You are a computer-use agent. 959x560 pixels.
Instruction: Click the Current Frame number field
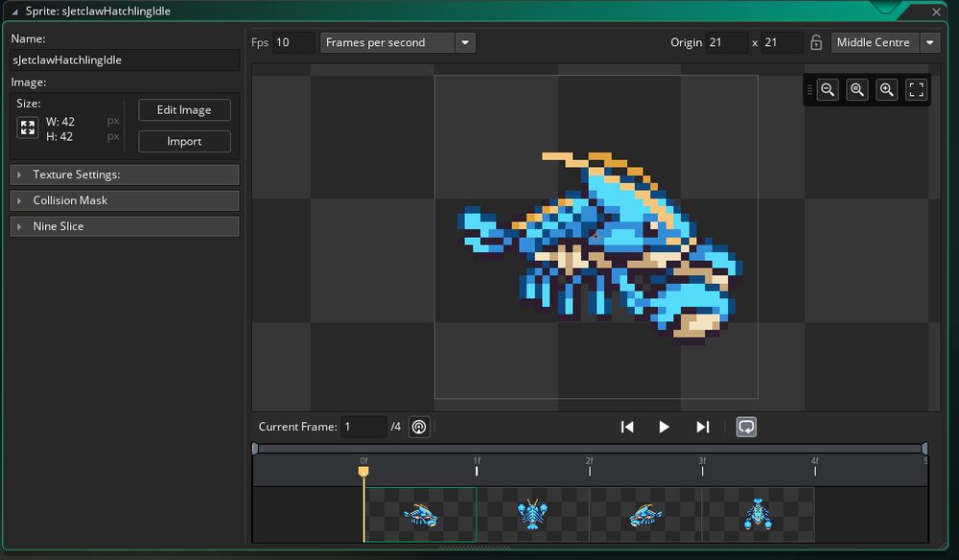[363, 427]
